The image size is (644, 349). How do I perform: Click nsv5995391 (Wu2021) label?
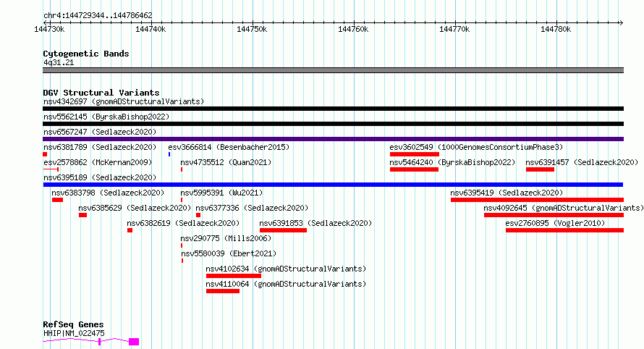click(x=221, y=193)
